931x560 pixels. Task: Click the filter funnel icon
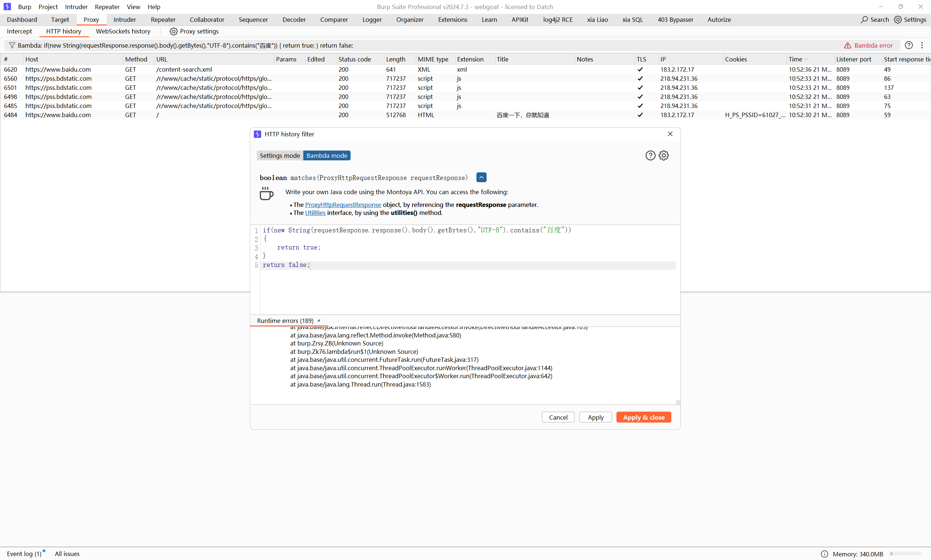12,45
